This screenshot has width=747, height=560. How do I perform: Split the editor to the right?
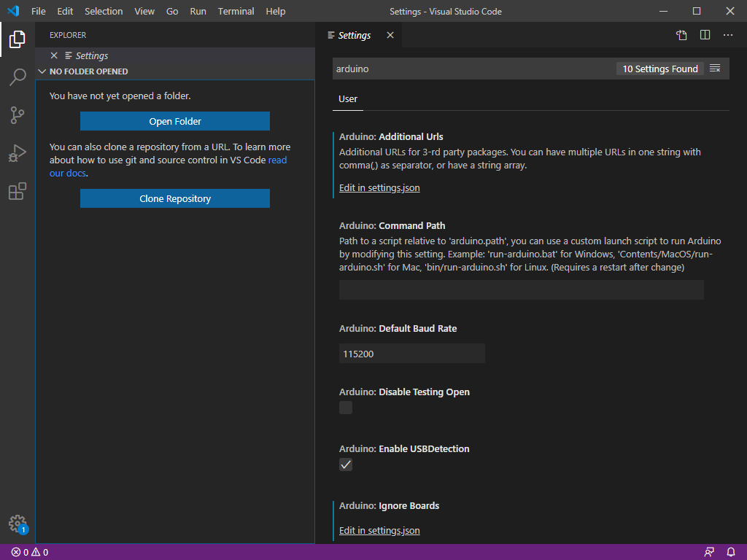point(705,35)
